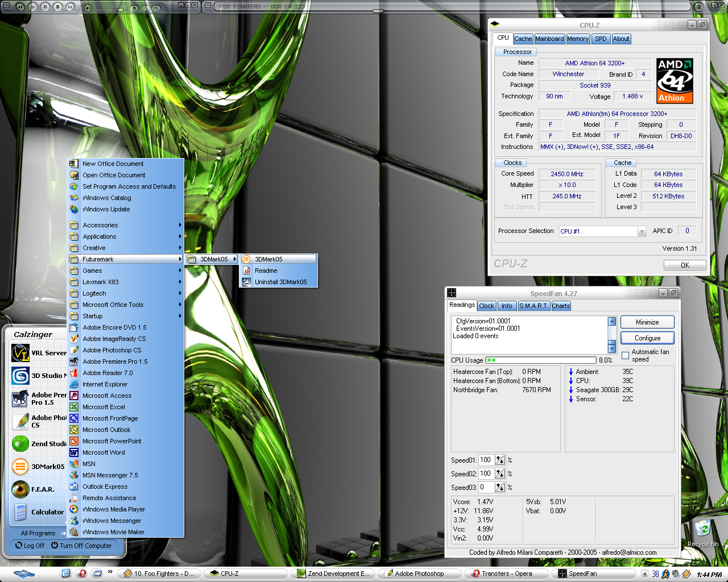This screenshot has width=728, height=582.
Task: Click the Opera quick launch taskbar icon
Action: click(82, 573)
